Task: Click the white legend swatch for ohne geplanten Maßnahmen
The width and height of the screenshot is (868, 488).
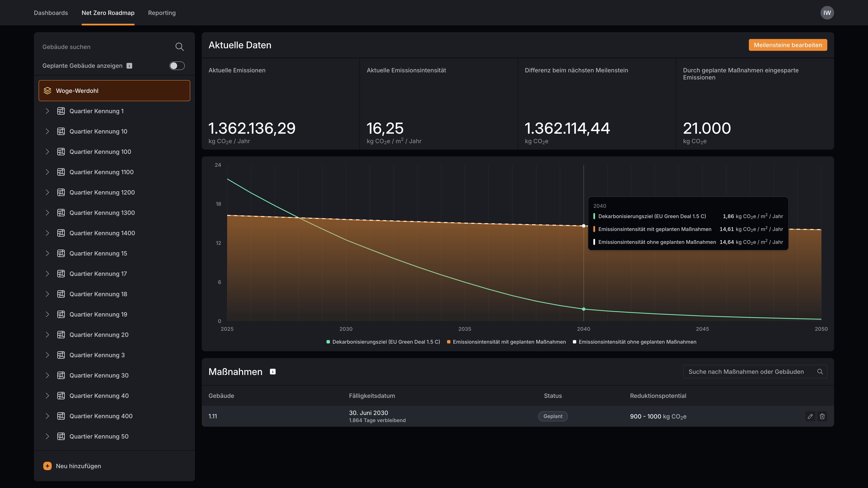Action: click(575, 342)
